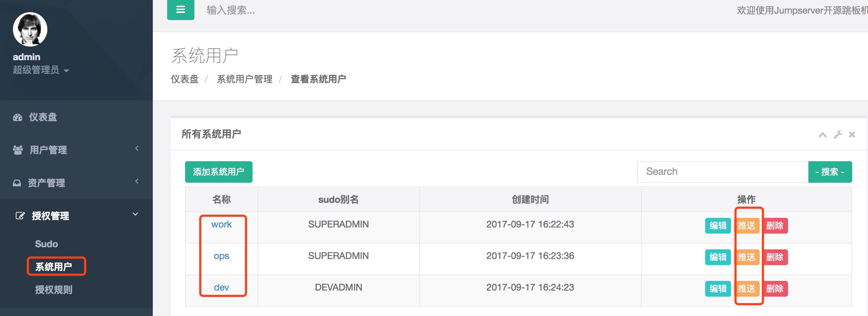Open the Sudo submenu item
This screenshot has width=868, height=316.
pos(46,244)
